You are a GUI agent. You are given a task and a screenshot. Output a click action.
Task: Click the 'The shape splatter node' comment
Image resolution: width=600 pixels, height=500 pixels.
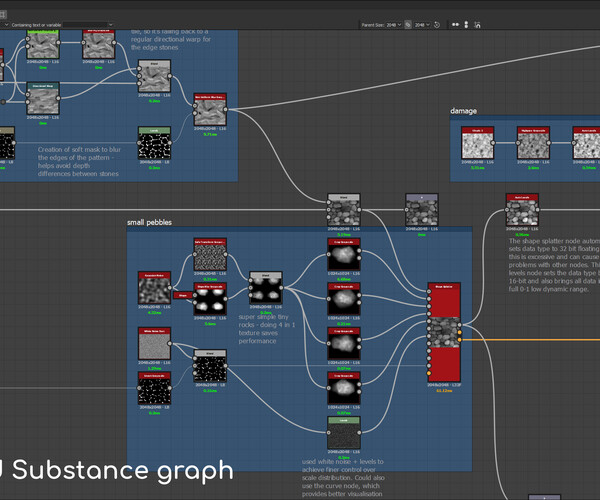pos(554,265)
